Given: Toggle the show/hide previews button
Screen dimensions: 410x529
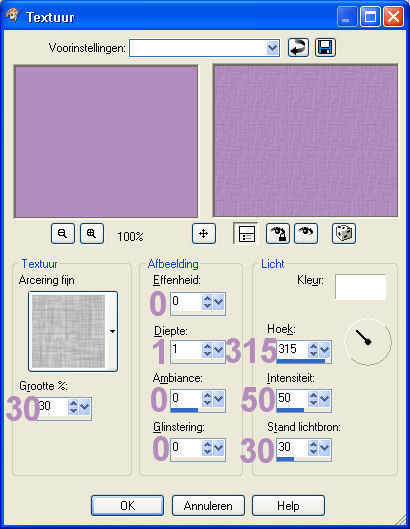Looking at the screenshot, I should coord(246,233).
